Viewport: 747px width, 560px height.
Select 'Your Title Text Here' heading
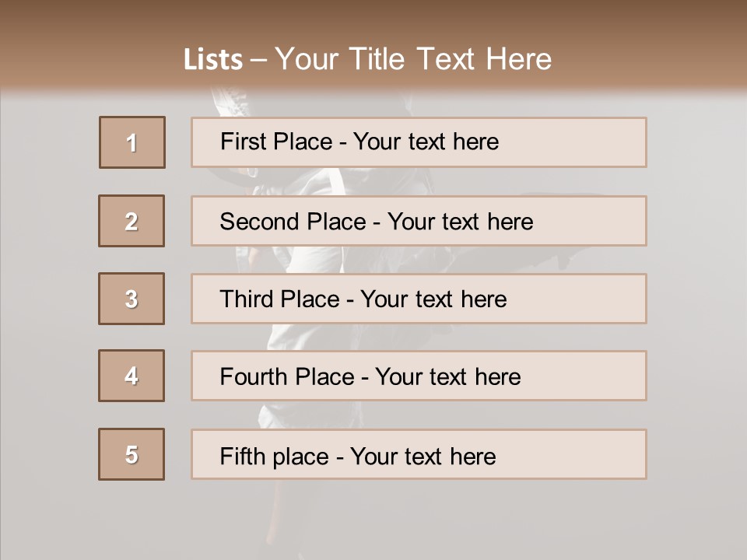pos(413,59)
